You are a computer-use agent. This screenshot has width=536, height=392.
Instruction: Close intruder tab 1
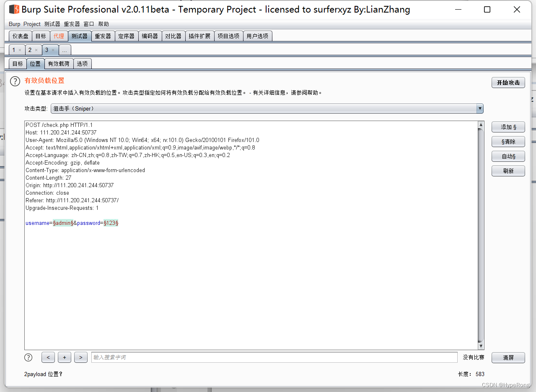(x=20, y=50)
